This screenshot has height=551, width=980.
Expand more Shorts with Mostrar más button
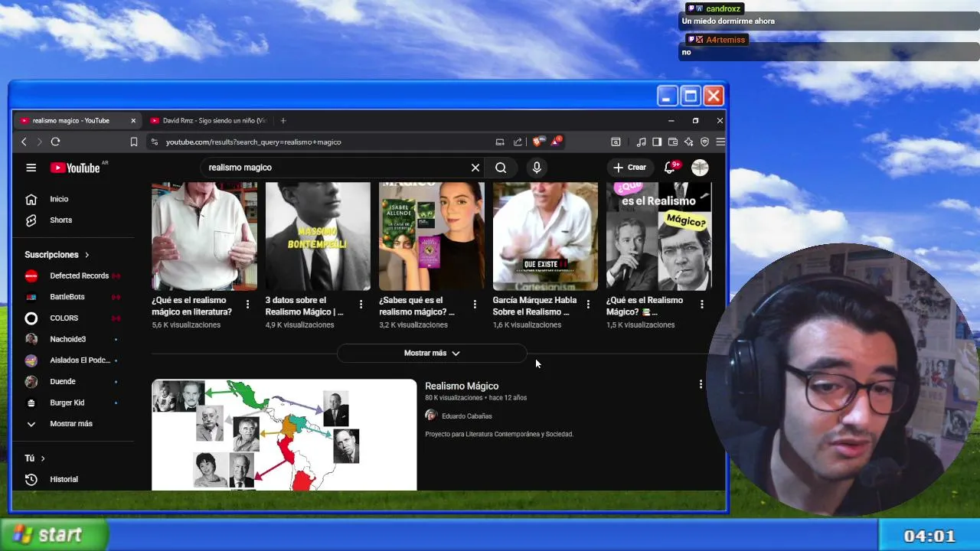point(432,353)
